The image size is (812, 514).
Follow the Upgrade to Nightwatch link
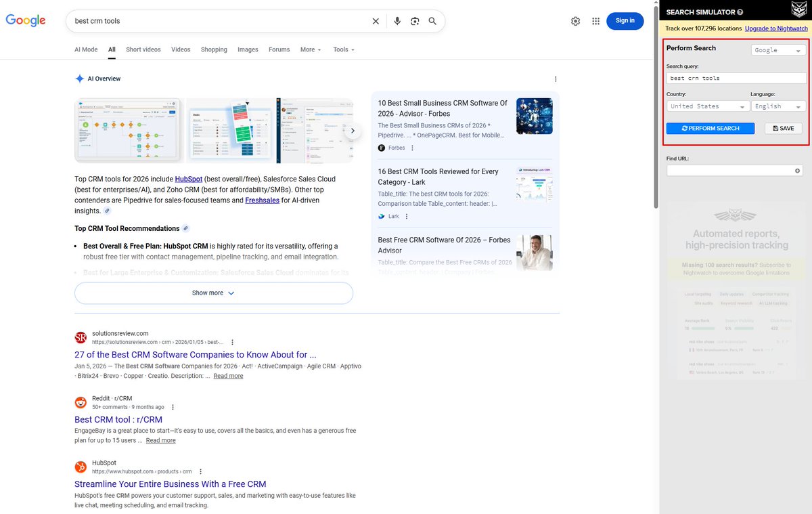pos(776,28)
